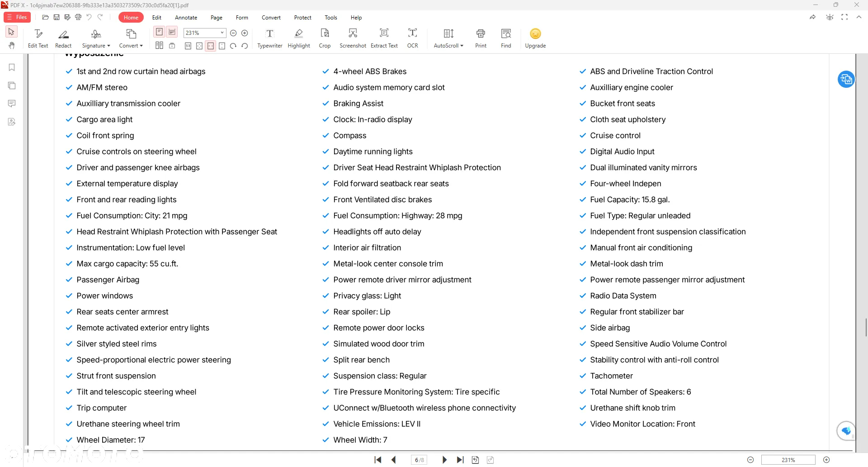Click the share arrow icon
868x467 pixels.
point(812,17)
